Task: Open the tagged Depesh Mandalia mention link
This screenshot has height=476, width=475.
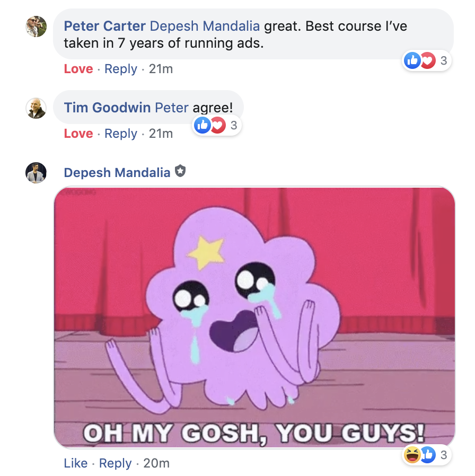Action: [x=205, y=26]
